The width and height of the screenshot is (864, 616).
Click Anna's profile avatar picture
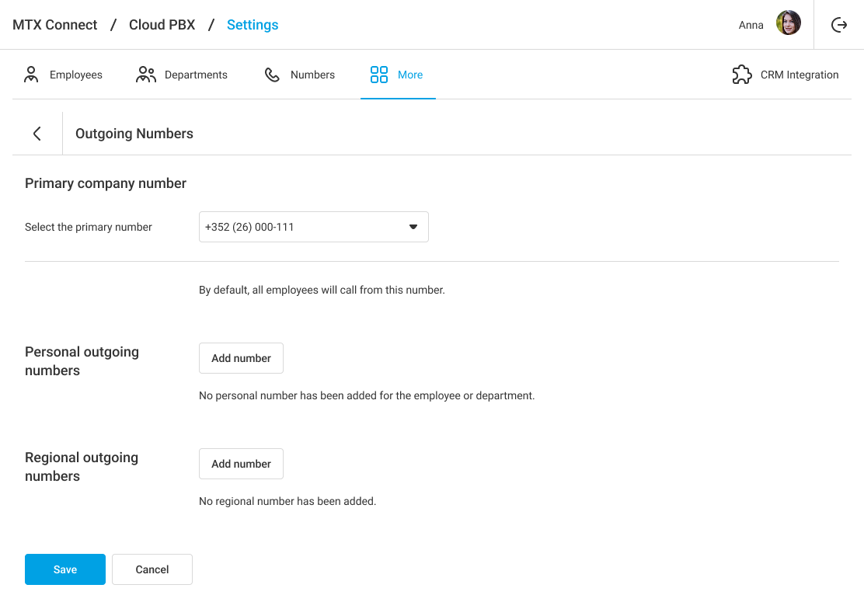[788, 23]
